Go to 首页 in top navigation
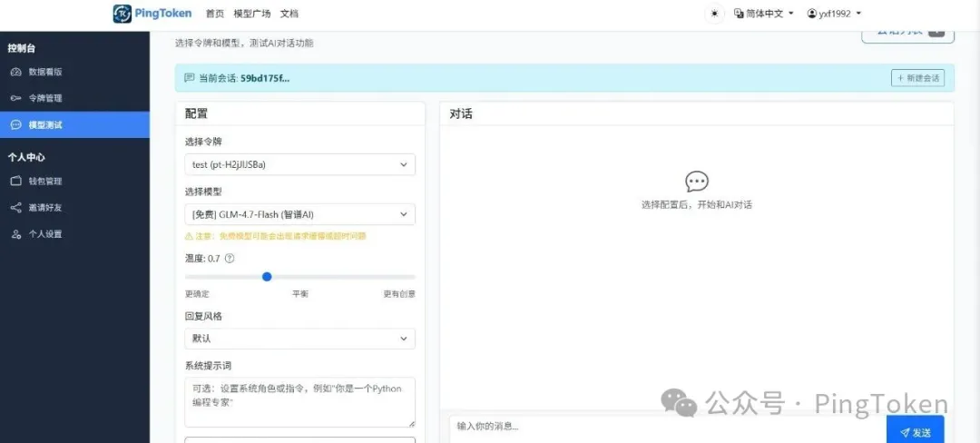The height and width of the screenshot is (443, 980). pos(214,14)
